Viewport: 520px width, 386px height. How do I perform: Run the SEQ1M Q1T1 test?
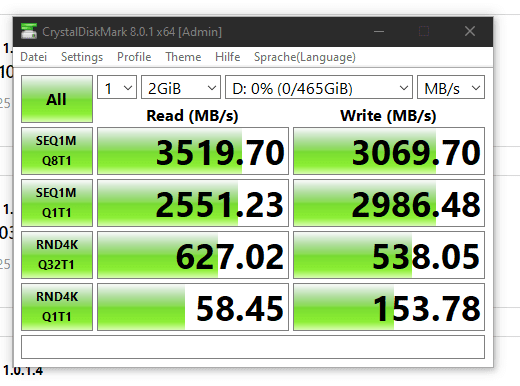point(57,203)
